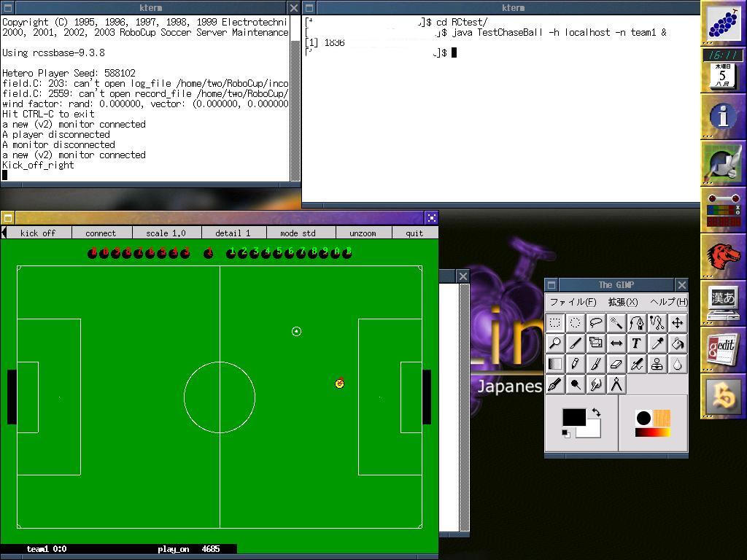The width and height of the screenshot is (747, 560).
Task: Open the GIMP 拡張(X) menu
Action: pos(623,302)
